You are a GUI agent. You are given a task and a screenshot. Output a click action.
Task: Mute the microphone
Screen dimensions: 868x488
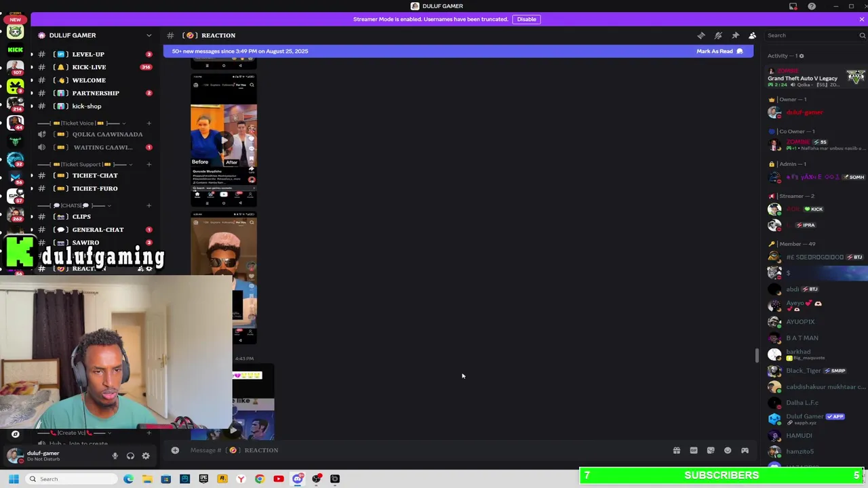115,456
